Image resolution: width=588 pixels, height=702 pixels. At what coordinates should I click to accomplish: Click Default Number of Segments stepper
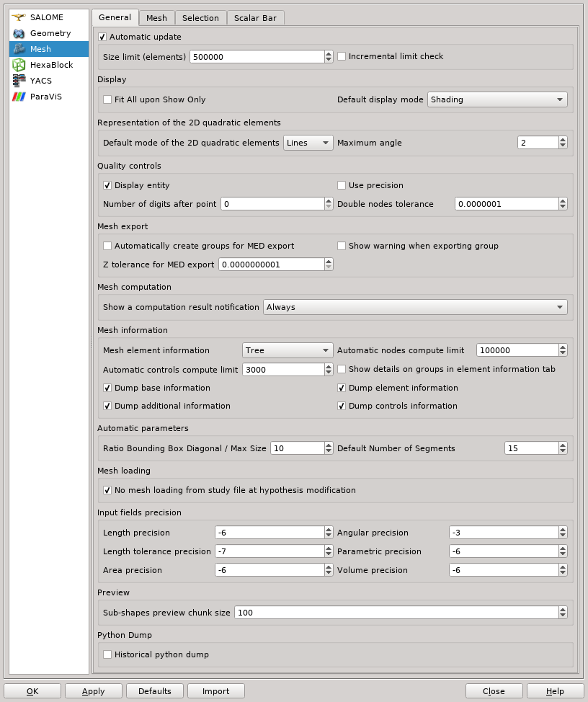coord(563,448)
